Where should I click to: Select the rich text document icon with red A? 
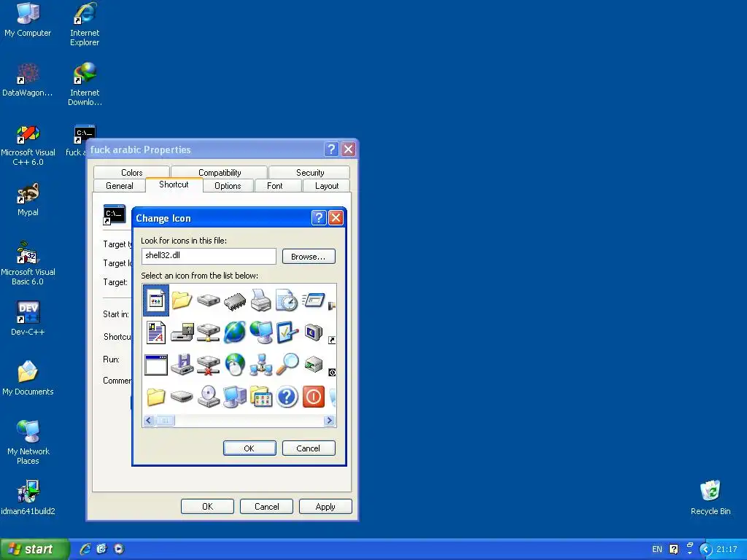[156, 332]
